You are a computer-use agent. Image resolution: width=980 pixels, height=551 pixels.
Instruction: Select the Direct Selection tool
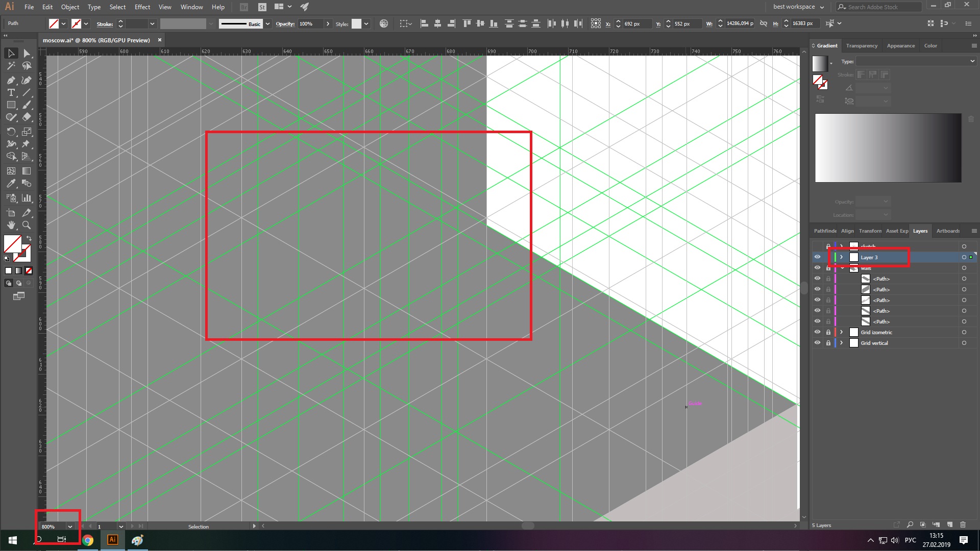27,54
